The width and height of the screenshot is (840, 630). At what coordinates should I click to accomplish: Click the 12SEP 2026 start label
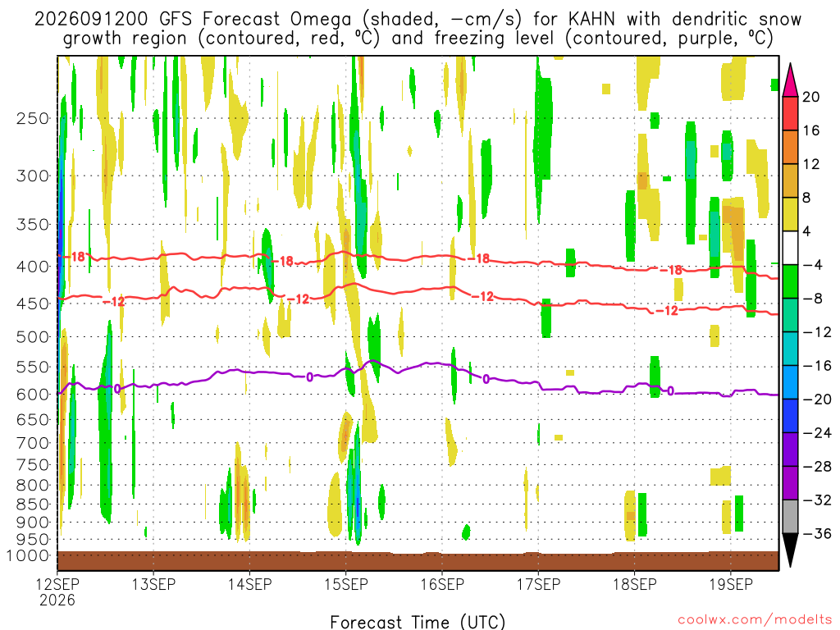point(57,591)
